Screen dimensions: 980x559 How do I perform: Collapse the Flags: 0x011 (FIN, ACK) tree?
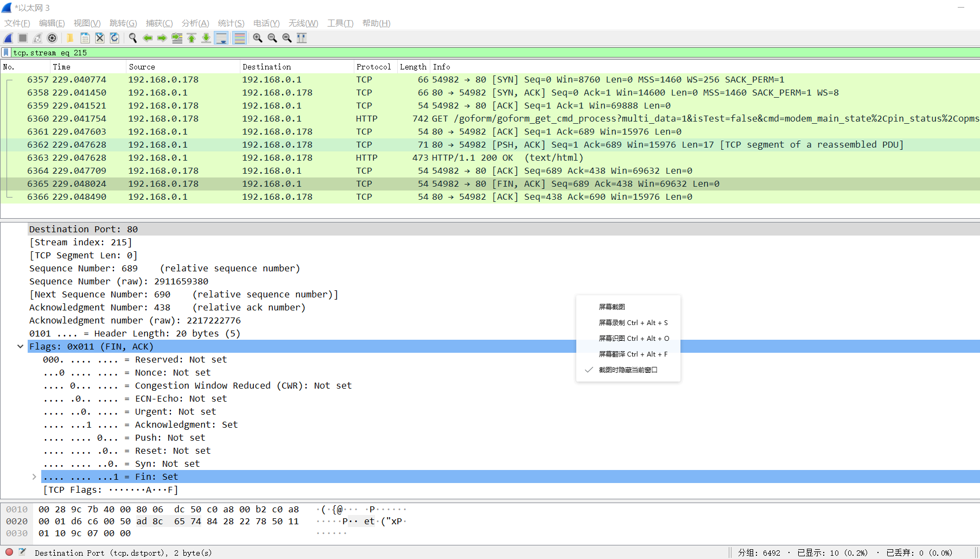tap(21, 347)
